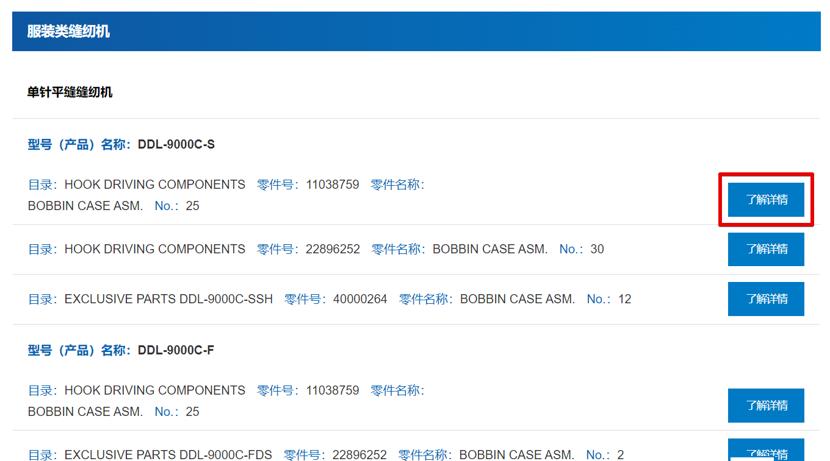Click part number 11038759 under DDL-9000C-F
The height and width of the screenshot is (461, 830).
coord(332,391)
